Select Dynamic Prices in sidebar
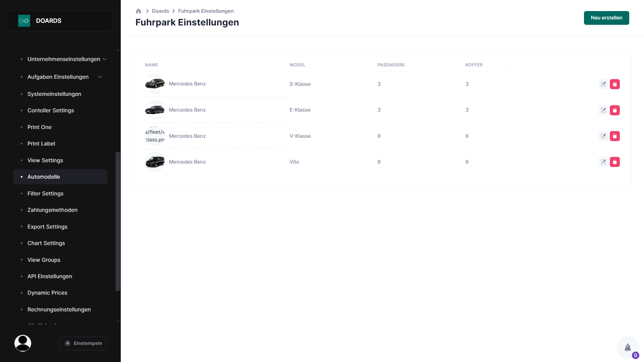This screenshot has height=362, width=644. (x=47, y=293)
